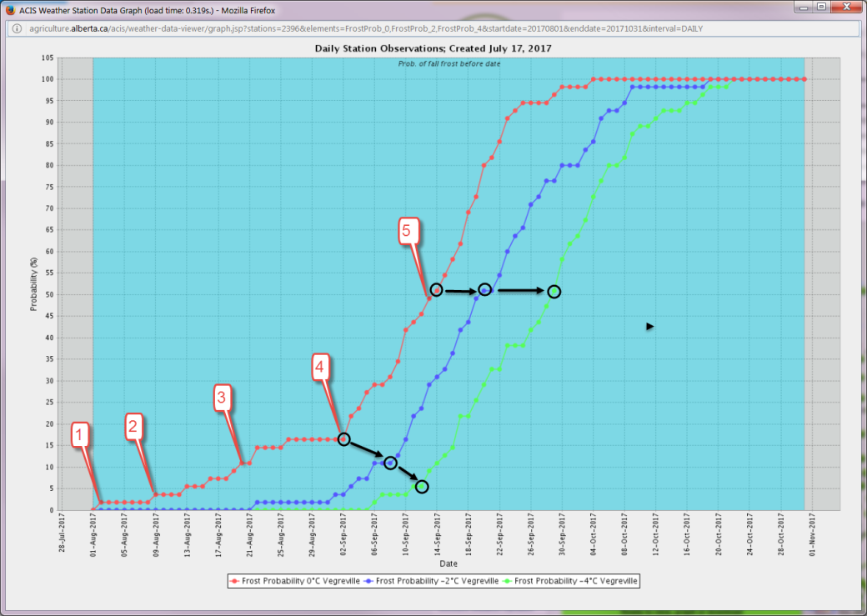Click annotation callout labeled 1
The image size is (867, 616).
(x=79, y=433)
